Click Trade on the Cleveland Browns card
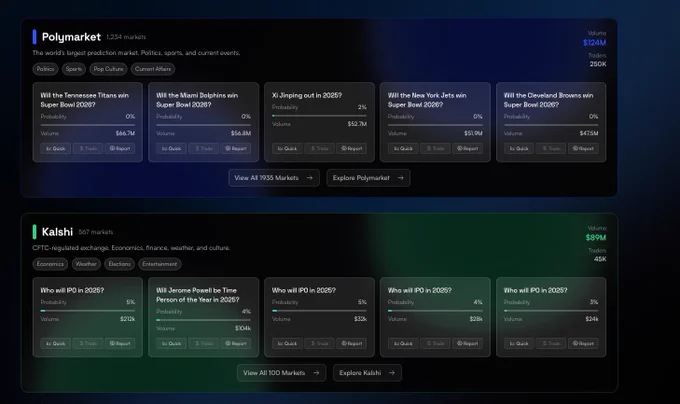 551,148
